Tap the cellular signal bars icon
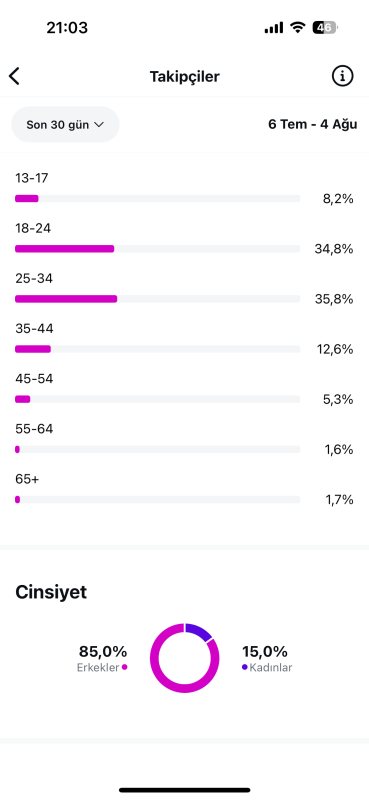This screenshot has width=369, height=800. click(x=274, y=28)
